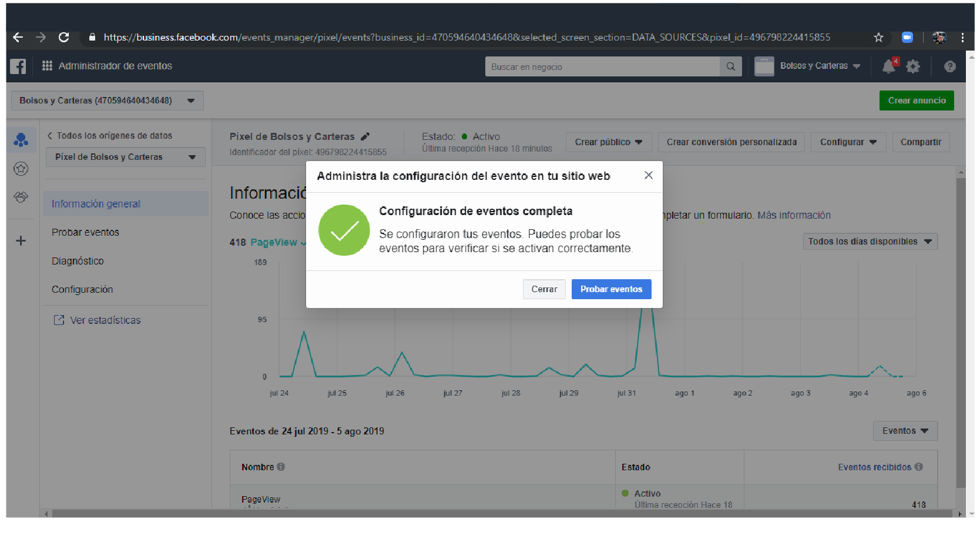This screenshot has height=549, width=980.
Task: Open the Crear público dropdown
Action: pos(609,142)
